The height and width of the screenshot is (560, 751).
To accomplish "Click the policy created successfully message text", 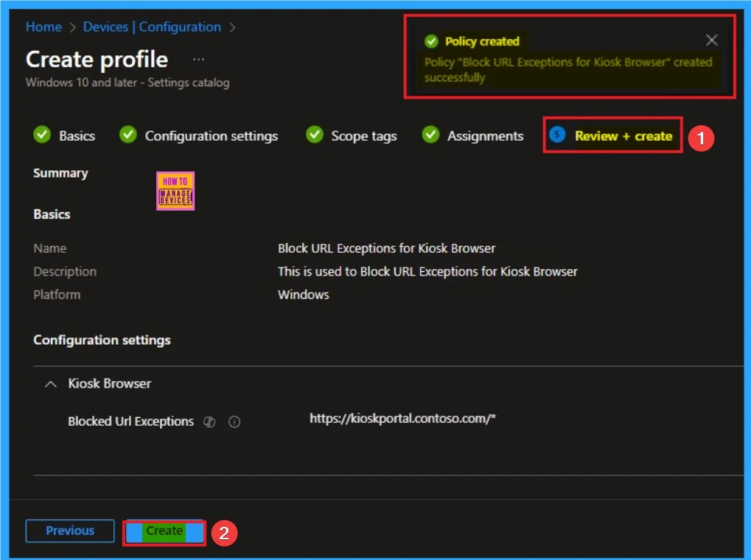I will pyautogui.click(x=567, y=69).
